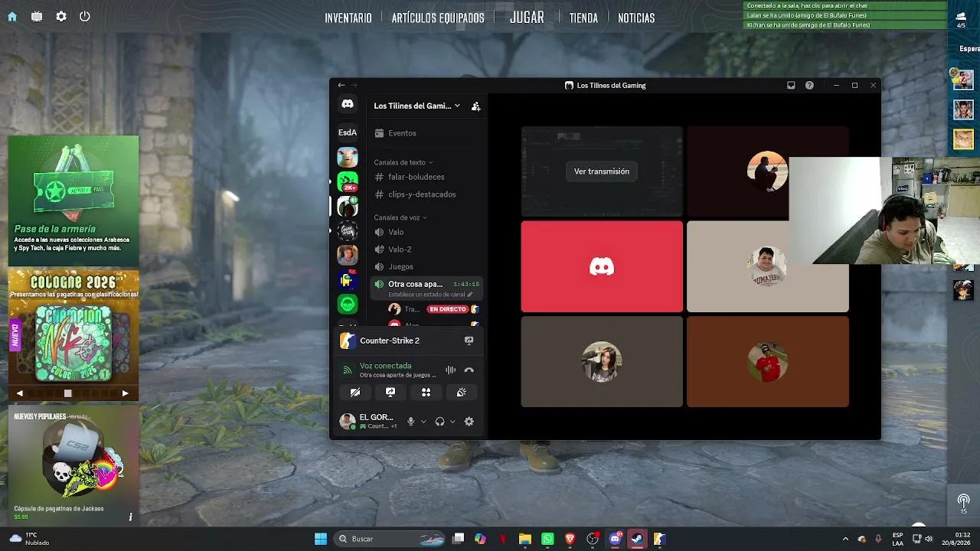Select the green server with 2K+ badge
The width and height of the screenshot is (980, 551).
click(348, 181)
